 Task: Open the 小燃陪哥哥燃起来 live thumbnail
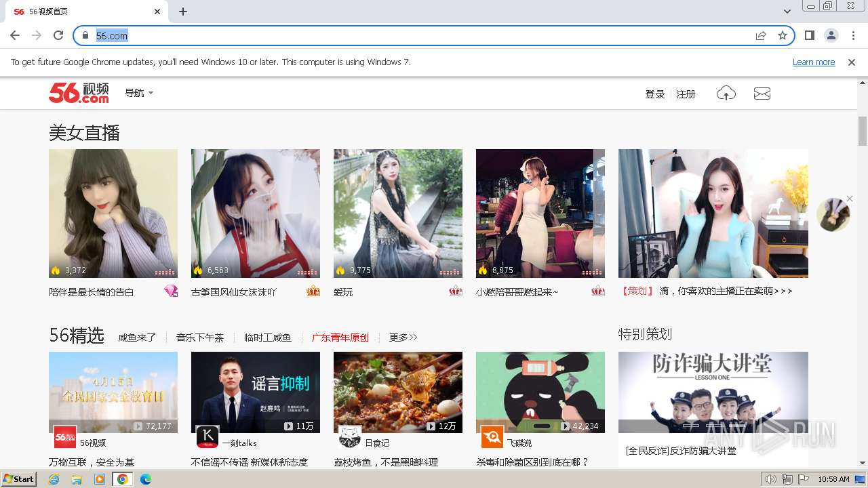(540, 213)
